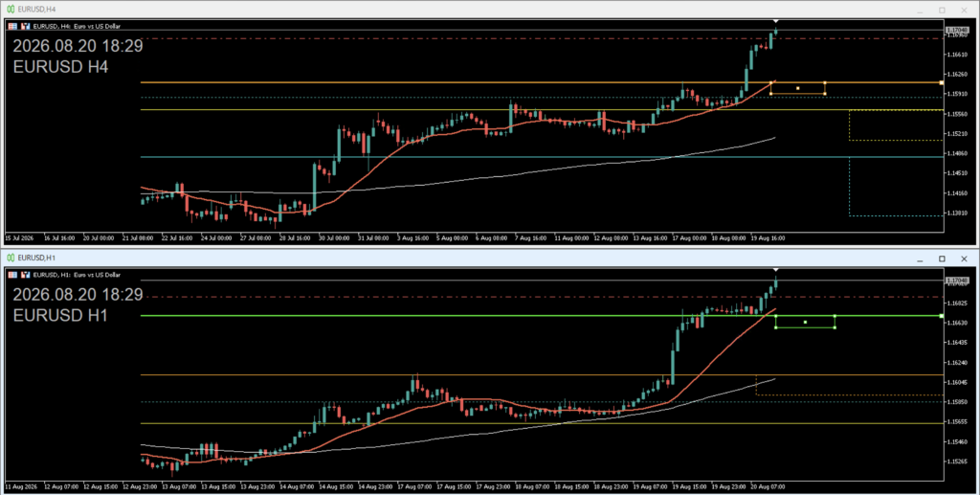Click the '17 Aug 07:00' time label in H1
This screenshot has width=980, height=495.
point(415,486)
